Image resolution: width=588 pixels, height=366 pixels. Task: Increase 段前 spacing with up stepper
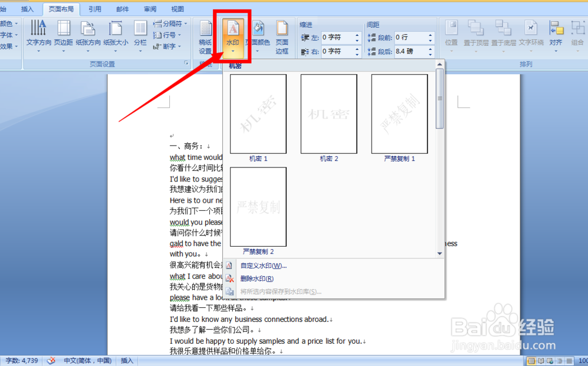pos(430,35)
